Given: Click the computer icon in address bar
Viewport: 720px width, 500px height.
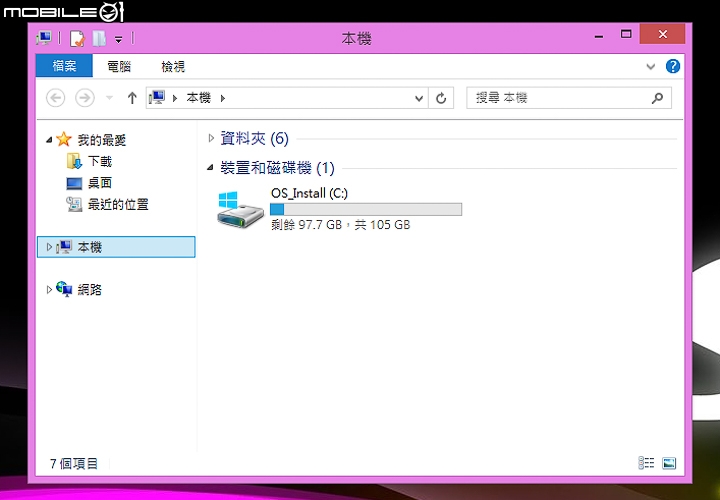Looking at the screenshot, I should click(157, 98).
